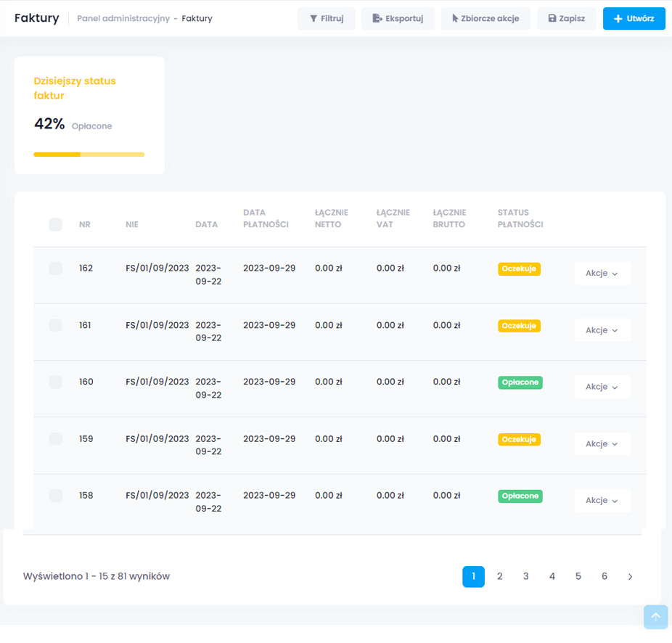Screen dimensions: 672x643
Task: Select the checkbox for invoice 162
Action: (x=56, y=269)
